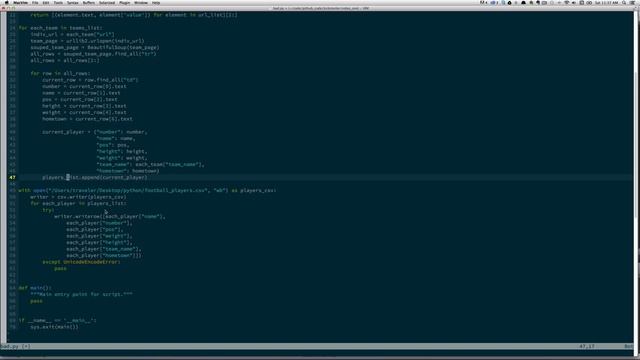The image size is (640, 360).
Task: Click the 'team_page = urllib2.urlopen' line
Action: (87, 41)
